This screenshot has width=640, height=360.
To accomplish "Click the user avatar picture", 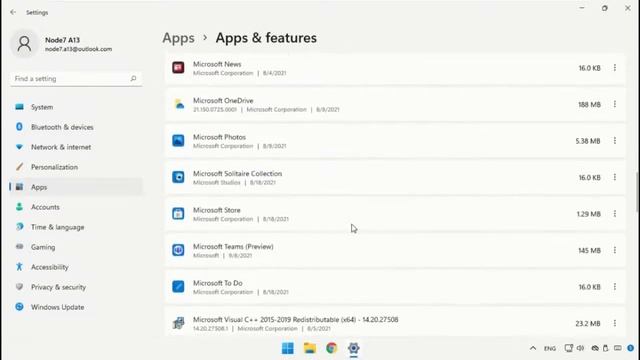I will coord(24,44).
